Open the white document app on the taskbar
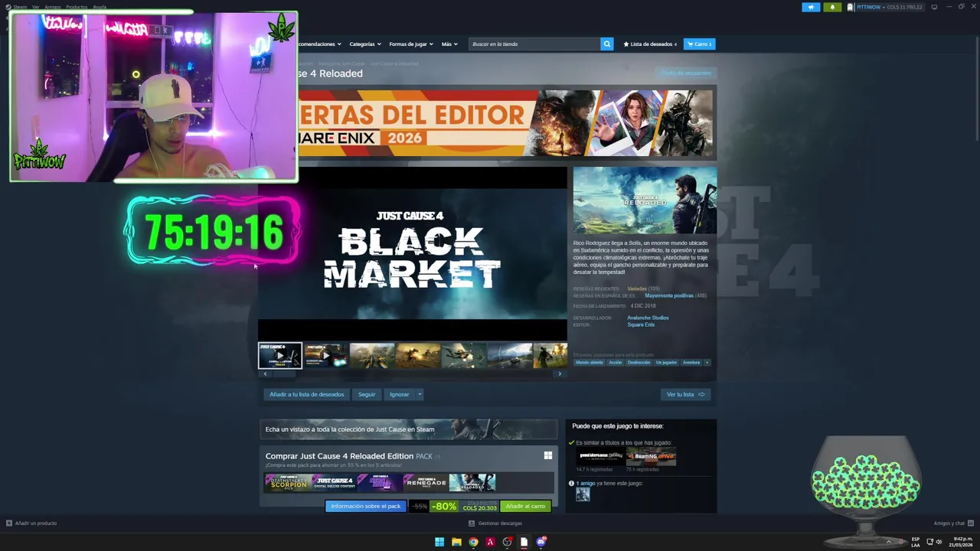This screenshot has width=980, height=551. pos(524,542)
